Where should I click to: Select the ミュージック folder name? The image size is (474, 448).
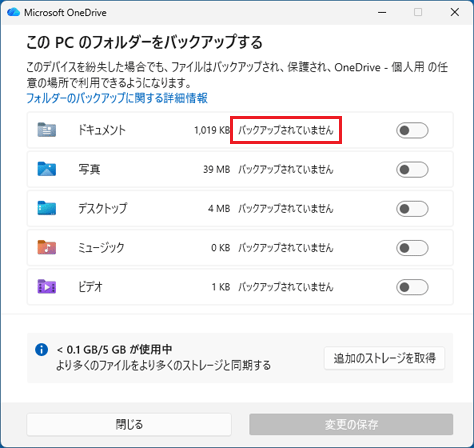click(x=101, y=248)
